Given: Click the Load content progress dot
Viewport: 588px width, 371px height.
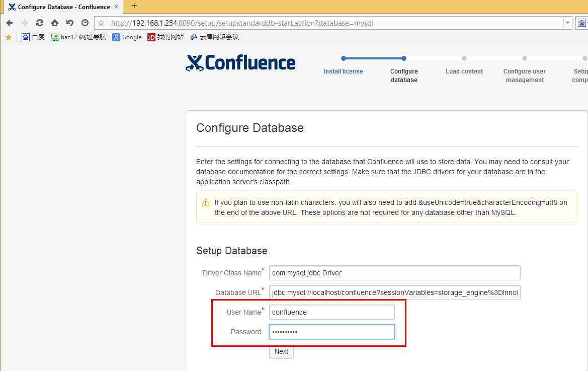Looking at the screenshot, I should [464, 58].
